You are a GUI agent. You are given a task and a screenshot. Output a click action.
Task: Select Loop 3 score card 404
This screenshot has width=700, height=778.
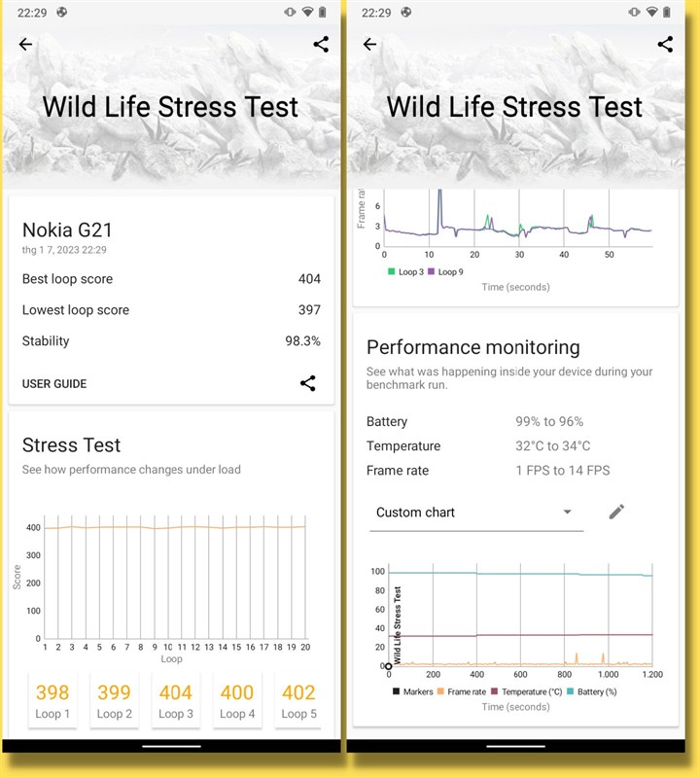coord(175,700)
